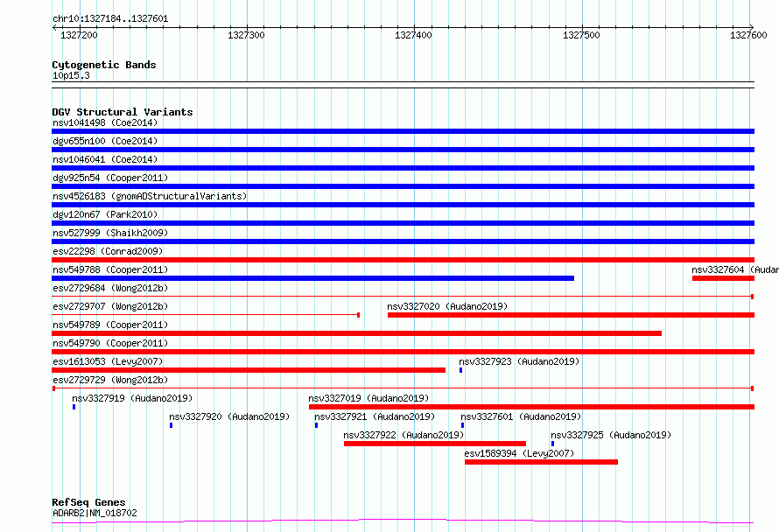Click the red bar of nsv3327020
This screenshot has height=532, width=779.
click(x=571, y=315)
